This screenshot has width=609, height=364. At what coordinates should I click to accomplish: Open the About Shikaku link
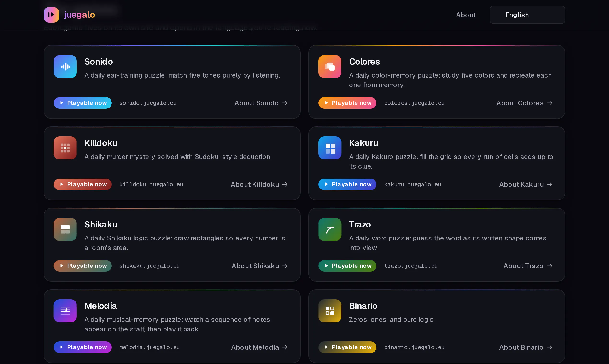260,266
